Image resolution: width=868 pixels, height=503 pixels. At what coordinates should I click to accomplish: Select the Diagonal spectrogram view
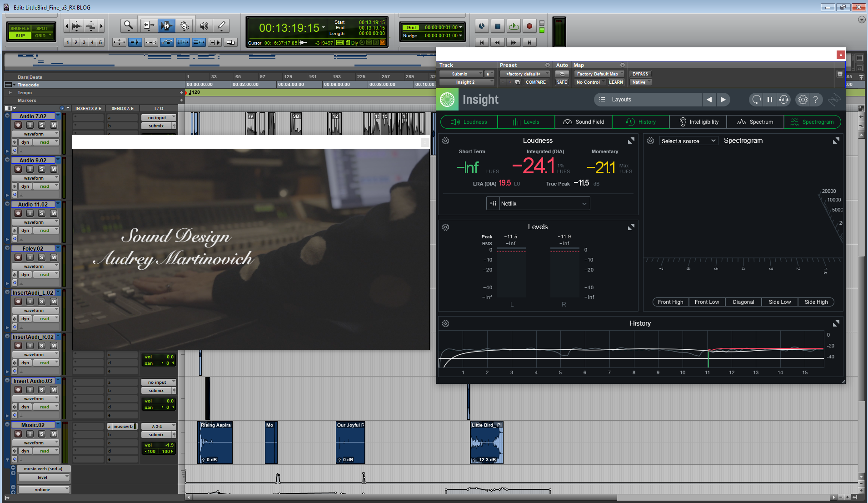click(x=743, y=302)
